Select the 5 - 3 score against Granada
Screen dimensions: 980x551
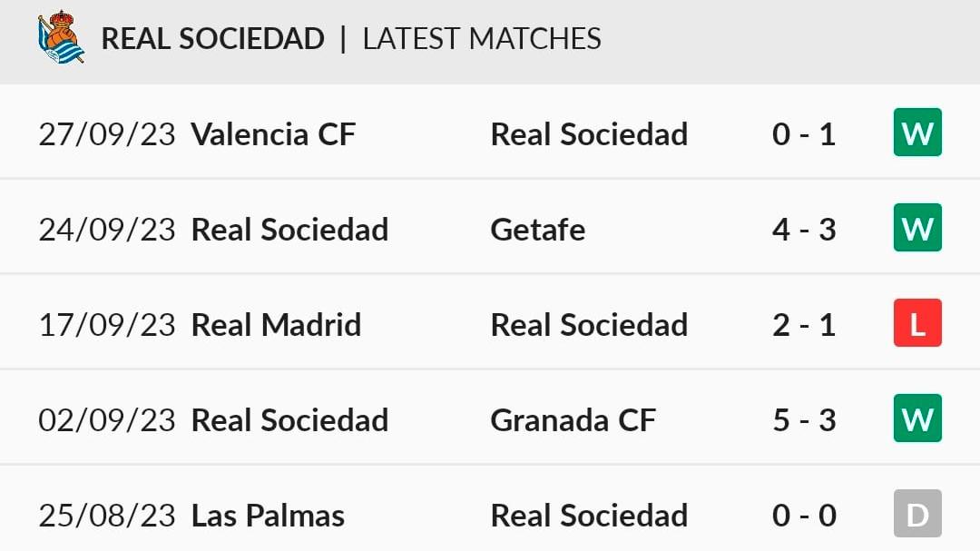point(804,419)
